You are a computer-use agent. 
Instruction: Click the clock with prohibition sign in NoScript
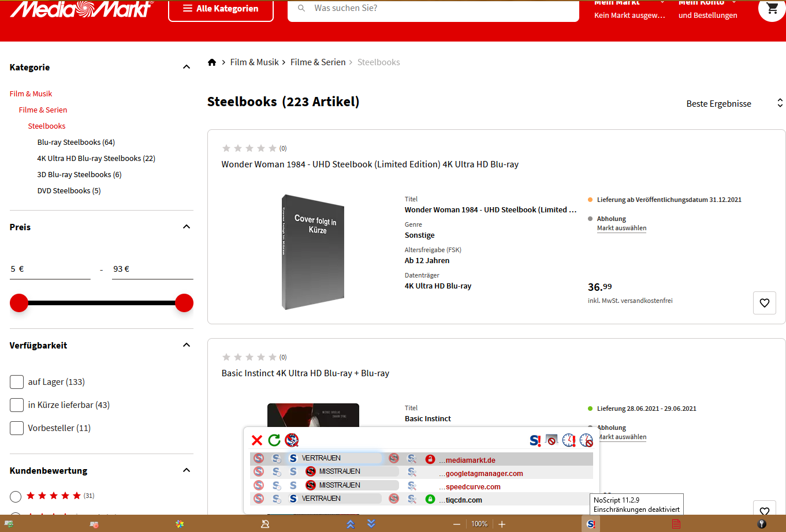(586, 440)
